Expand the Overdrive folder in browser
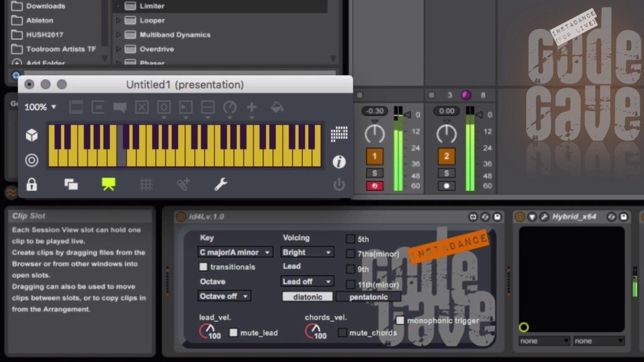Viewport: 644px width, 362px height. point(118,49)
